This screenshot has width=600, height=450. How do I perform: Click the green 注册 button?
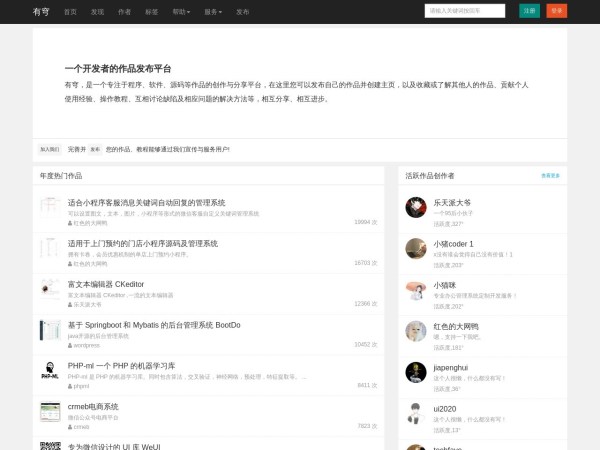pos(529,11)
